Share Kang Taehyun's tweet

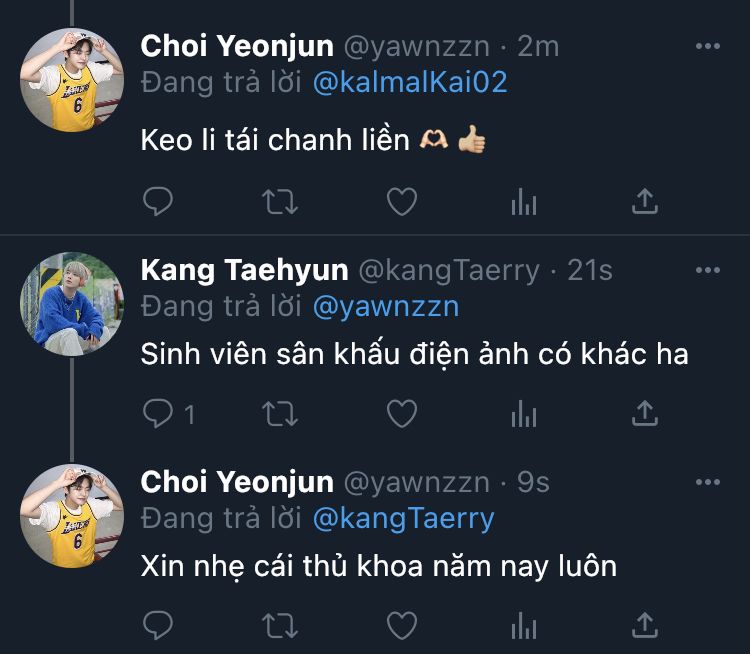coord(645,413)
